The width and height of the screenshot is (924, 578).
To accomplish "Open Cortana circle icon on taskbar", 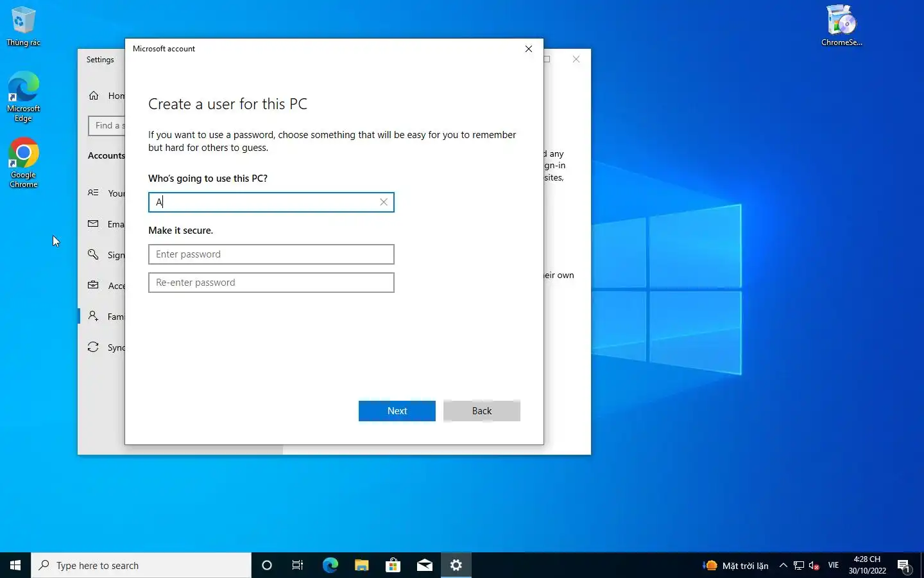I will click(x=267, y=565).
